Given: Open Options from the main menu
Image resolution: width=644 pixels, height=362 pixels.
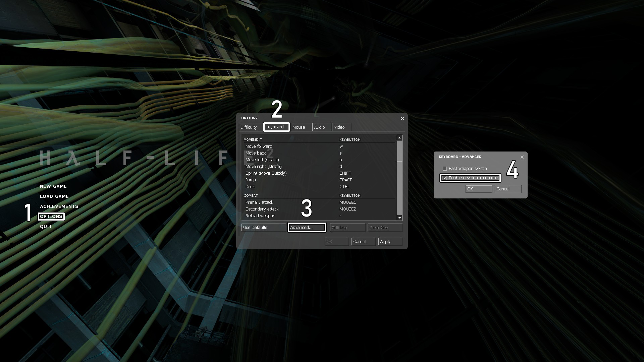Looking at the screenshot, I should [x=51, y=217].
